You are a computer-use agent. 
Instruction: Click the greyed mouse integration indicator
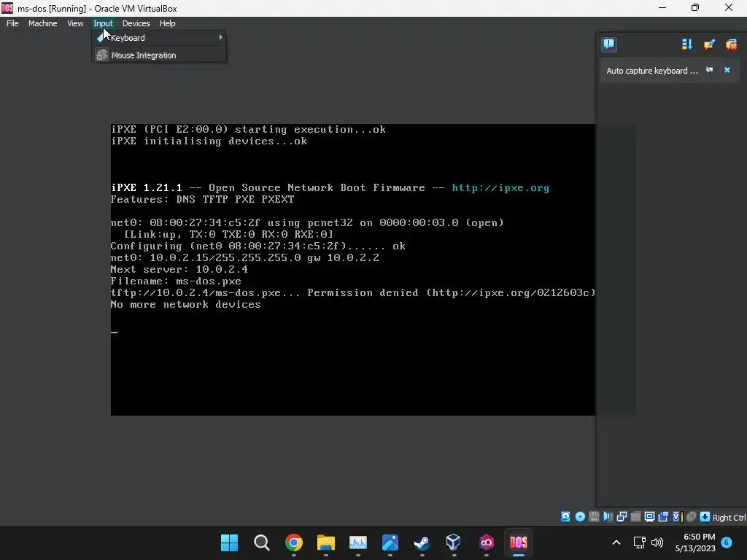[x=692, y=517]
